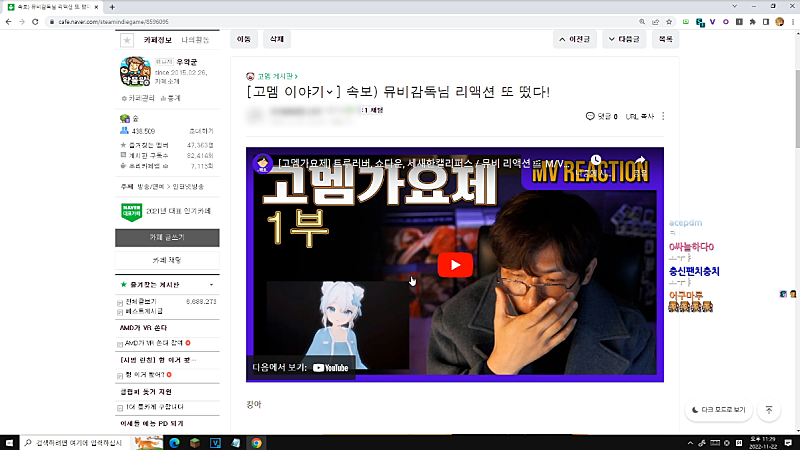Open the tab search dropdown chevron
The width and height of the screenshot is (800, 450).
pos(735,6)
